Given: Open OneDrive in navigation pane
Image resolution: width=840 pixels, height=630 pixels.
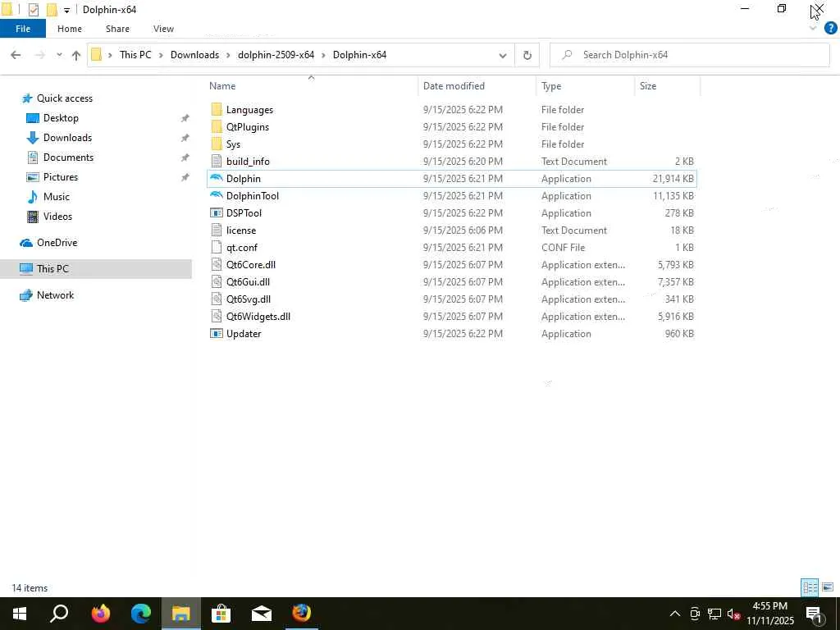Looking at the screenshot, I should tap(57, 243).
